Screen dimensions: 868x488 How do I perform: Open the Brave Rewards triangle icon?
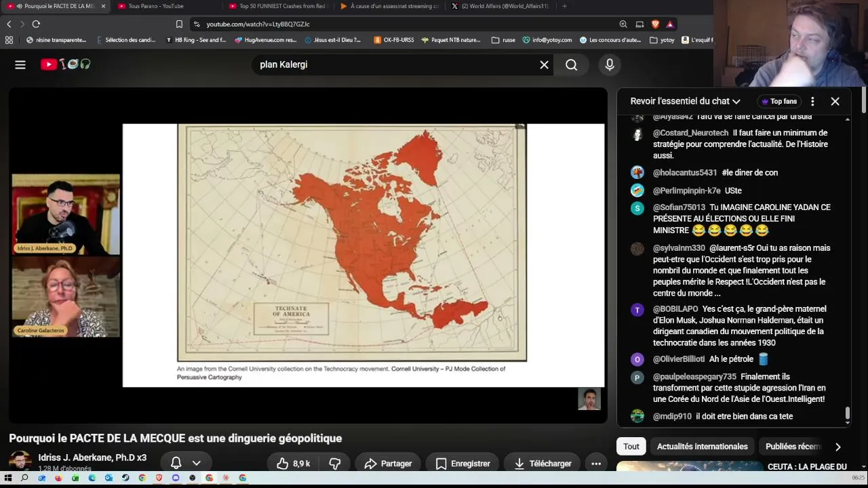[670, 24]
